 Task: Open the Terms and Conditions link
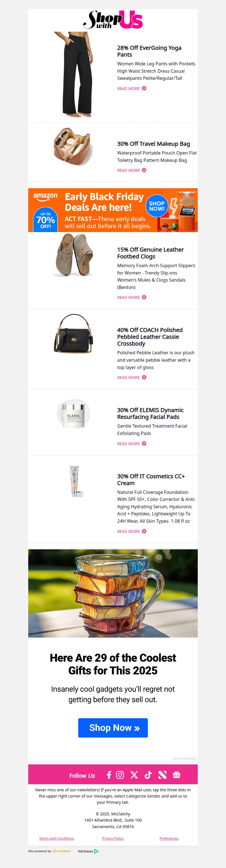[56, 838]
